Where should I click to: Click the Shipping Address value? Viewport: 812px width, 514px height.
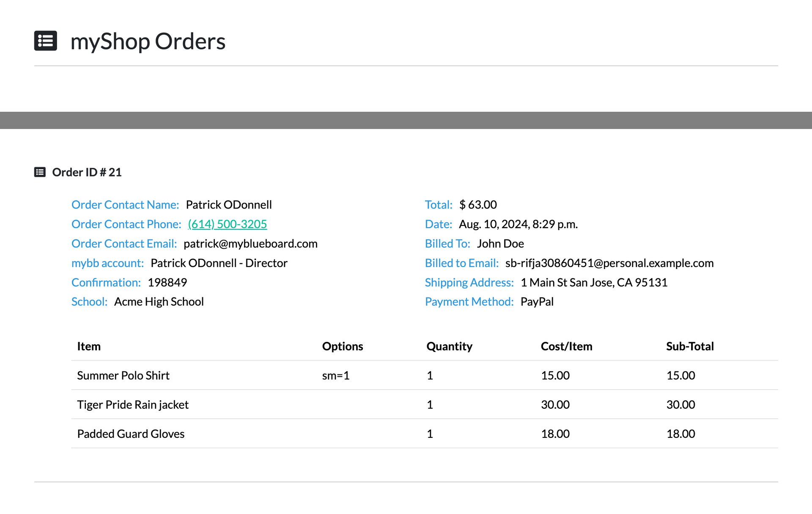[594, 283]
